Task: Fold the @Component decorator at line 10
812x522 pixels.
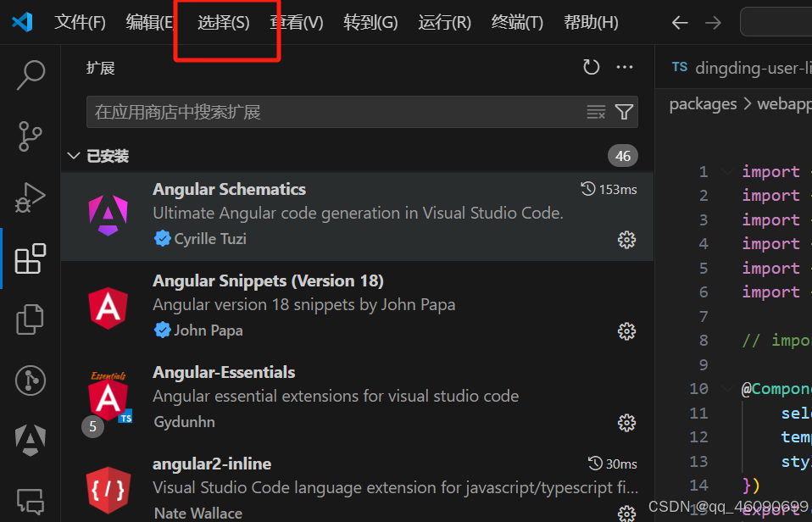Action: click(x=726, y=388)
